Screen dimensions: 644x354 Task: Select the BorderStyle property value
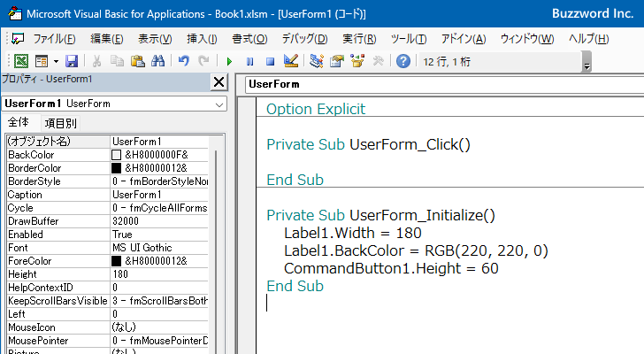(159, 181)
